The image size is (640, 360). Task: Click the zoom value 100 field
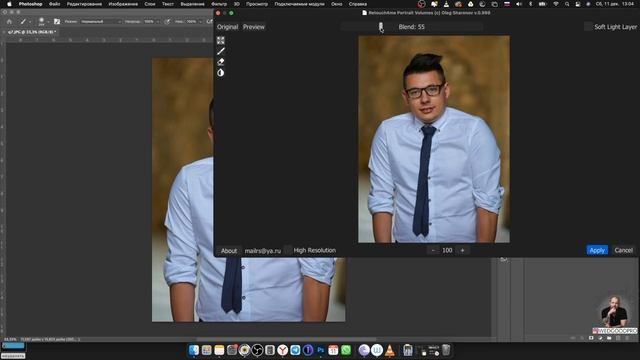[447, 250]
